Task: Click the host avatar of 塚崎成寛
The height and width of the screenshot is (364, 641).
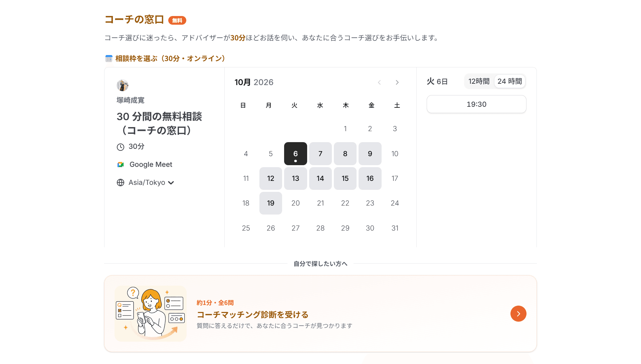Action: coord(123,85)
